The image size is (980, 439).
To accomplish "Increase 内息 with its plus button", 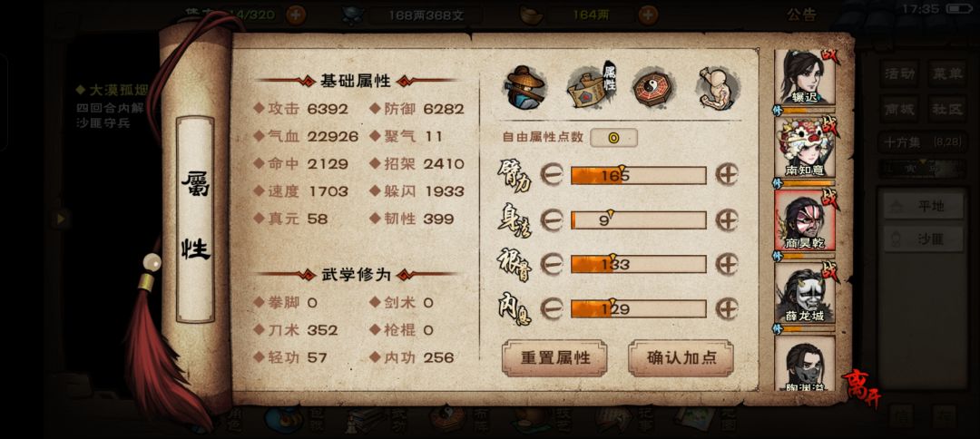I will click(727, 307).
